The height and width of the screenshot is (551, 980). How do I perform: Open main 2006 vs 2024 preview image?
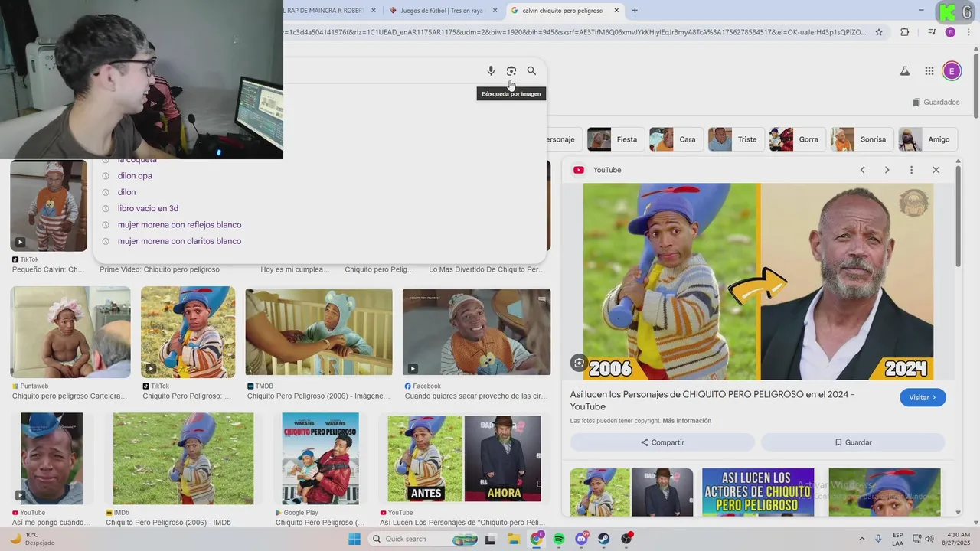pyautogui.click(x=758, y=281)
